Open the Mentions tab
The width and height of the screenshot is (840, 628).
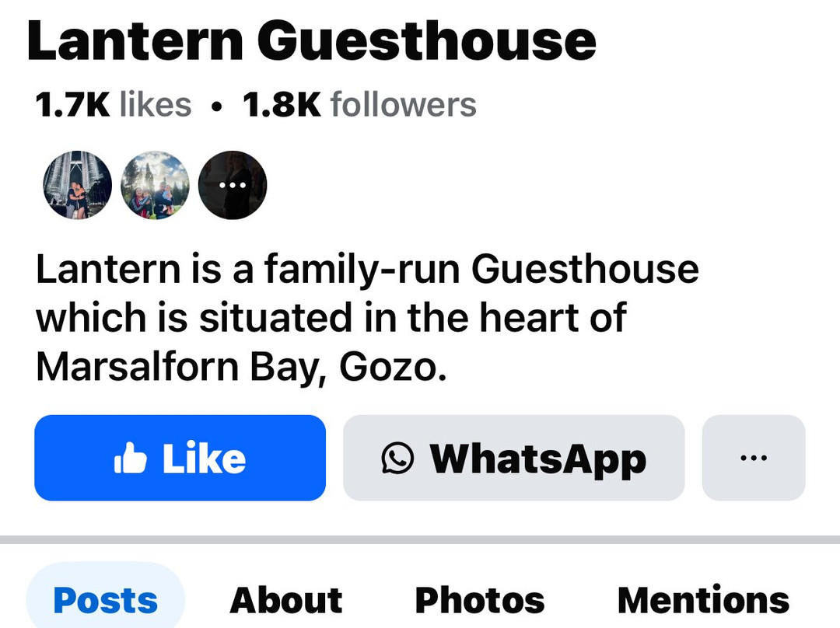click(x=702, y=600)
